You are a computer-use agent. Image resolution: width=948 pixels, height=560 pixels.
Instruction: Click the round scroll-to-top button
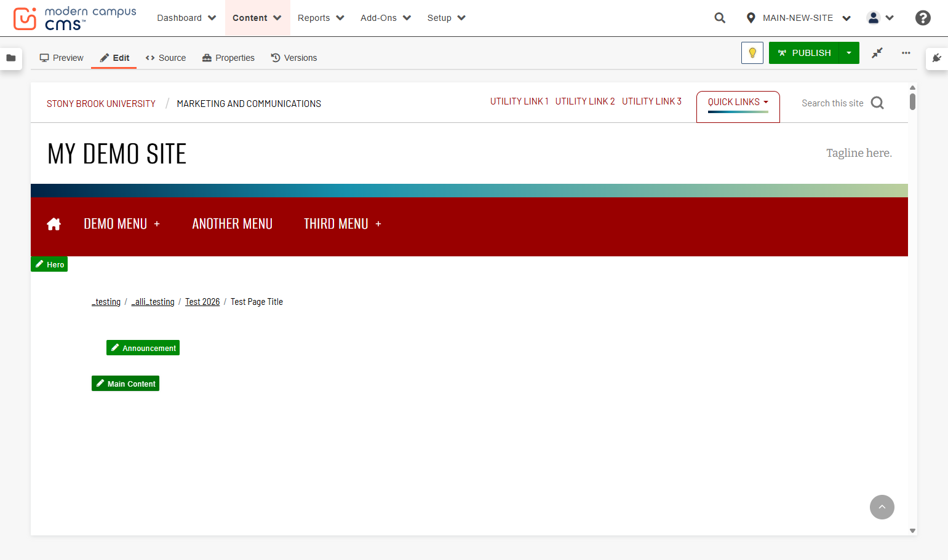pyautogui.click(x=882, y=507)
